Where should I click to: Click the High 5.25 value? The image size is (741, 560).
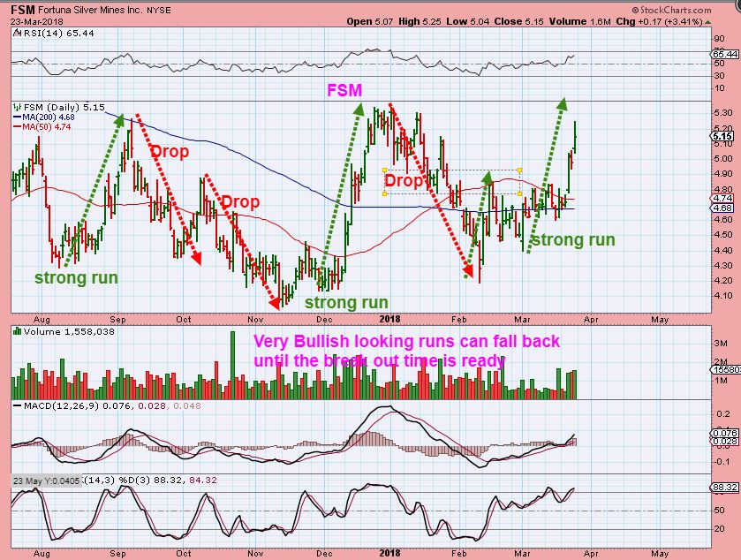coord(420,21)
